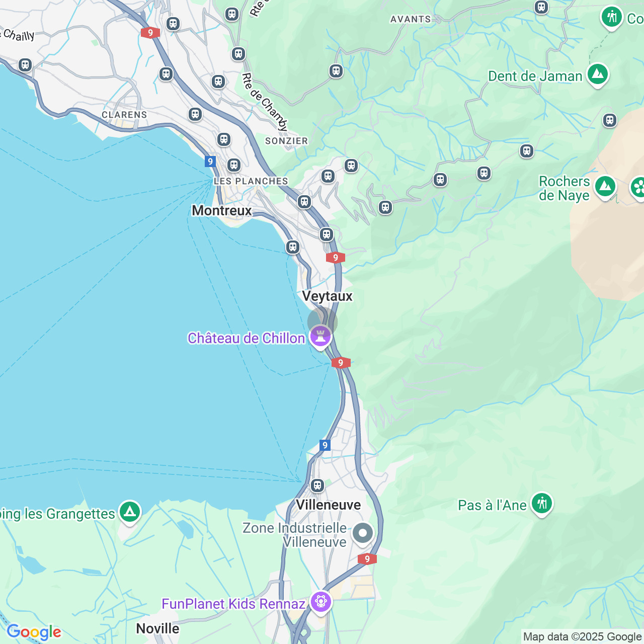This screenshot has width=644, height=644.
Task: Select the Dent de Jaman mountain pin
Action: coord(598,75)
